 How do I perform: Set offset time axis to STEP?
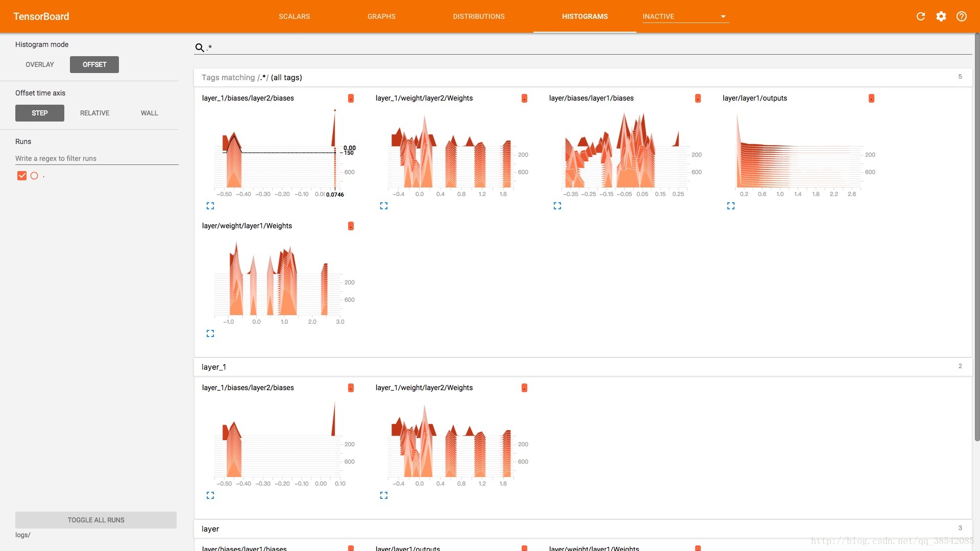point(40,113)
